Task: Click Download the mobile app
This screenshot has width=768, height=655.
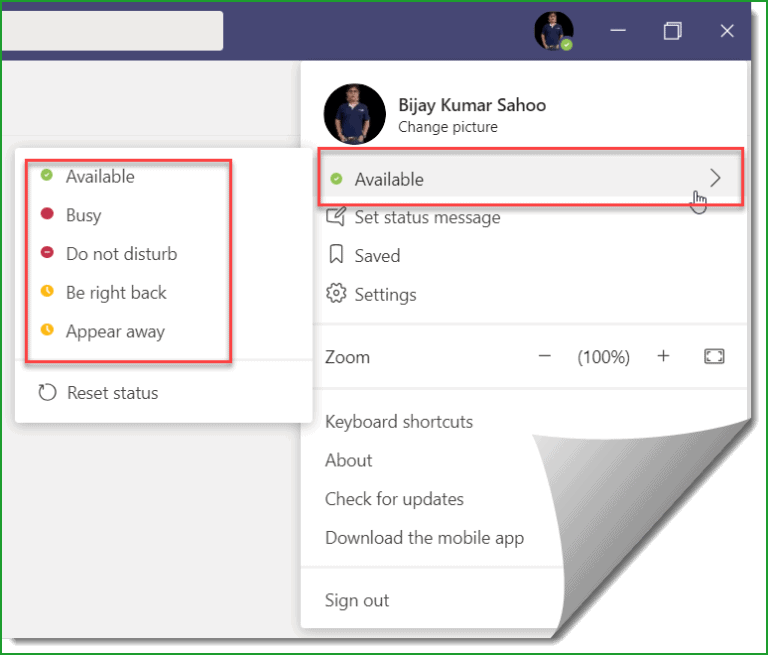Action: [x=424, y=538]
